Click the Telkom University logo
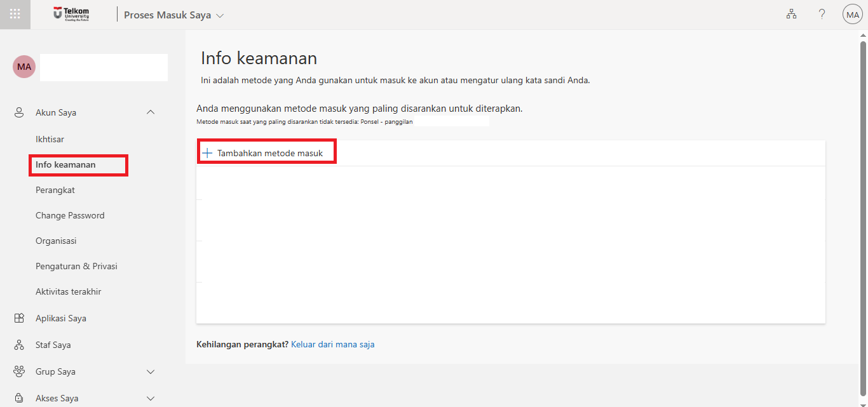Screen dimensions: 868x407 [x=71, y=13]
